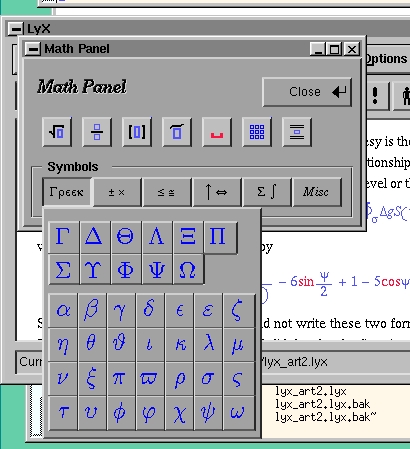The width and height of the screenshot is (410, 449).
Task: Insert a square root from Math Panel
Action: click(57, 132)
